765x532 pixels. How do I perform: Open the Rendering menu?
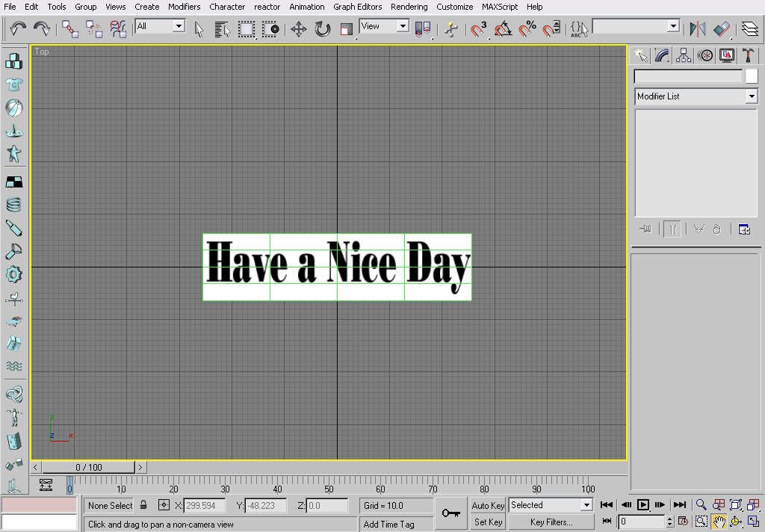(x=409, y=7)
